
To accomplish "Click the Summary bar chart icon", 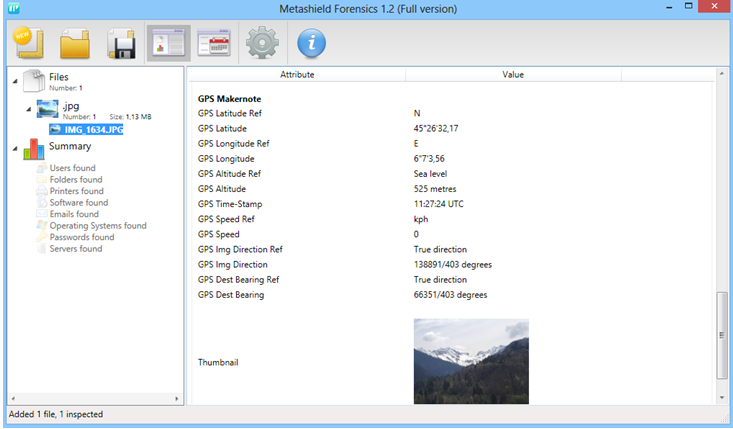I will (x=35, y=149).
